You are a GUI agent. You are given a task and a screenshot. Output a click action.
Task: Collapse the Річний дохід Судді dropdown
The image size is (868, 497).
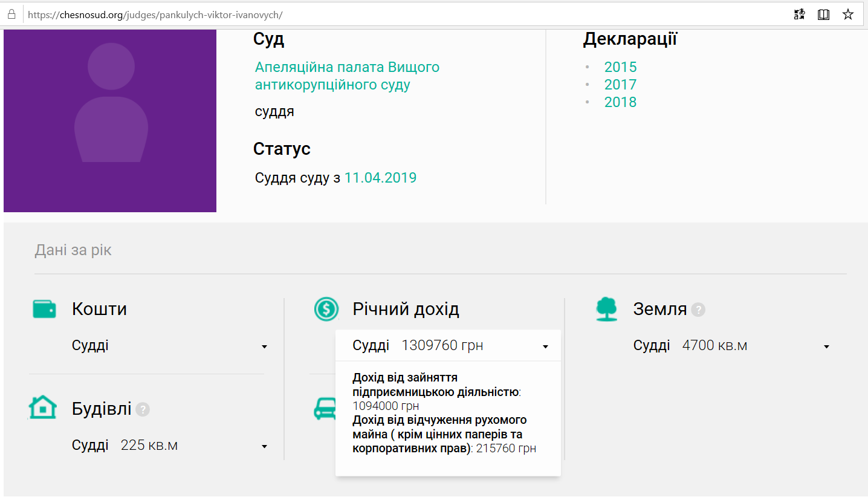(545, 346)
